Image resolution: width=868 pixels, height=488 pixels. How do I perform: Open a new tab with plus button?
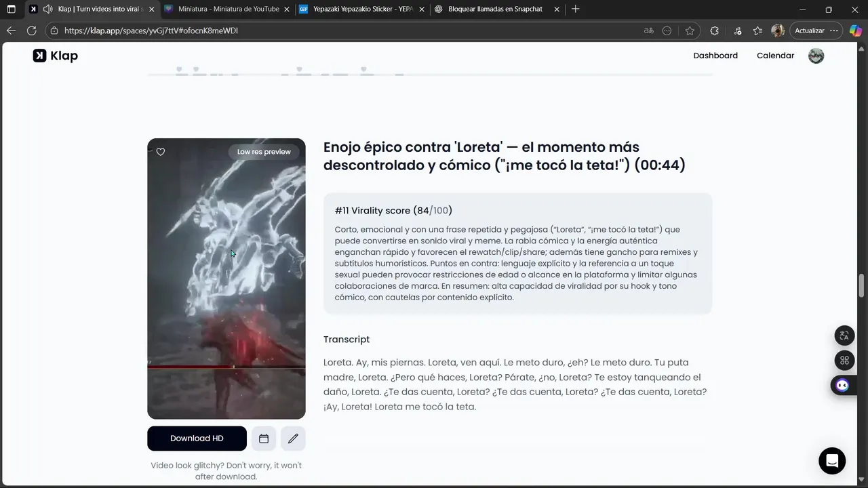point(576,9)
